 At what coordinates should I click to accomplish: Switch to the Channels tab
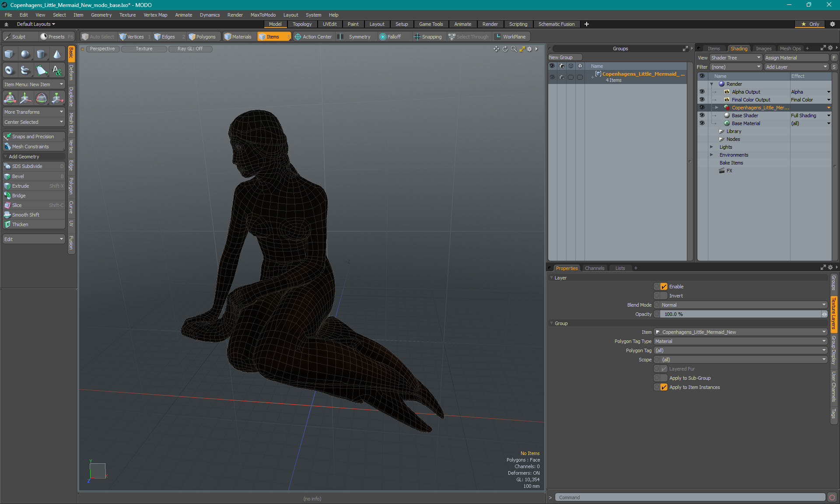click(595, 268)
